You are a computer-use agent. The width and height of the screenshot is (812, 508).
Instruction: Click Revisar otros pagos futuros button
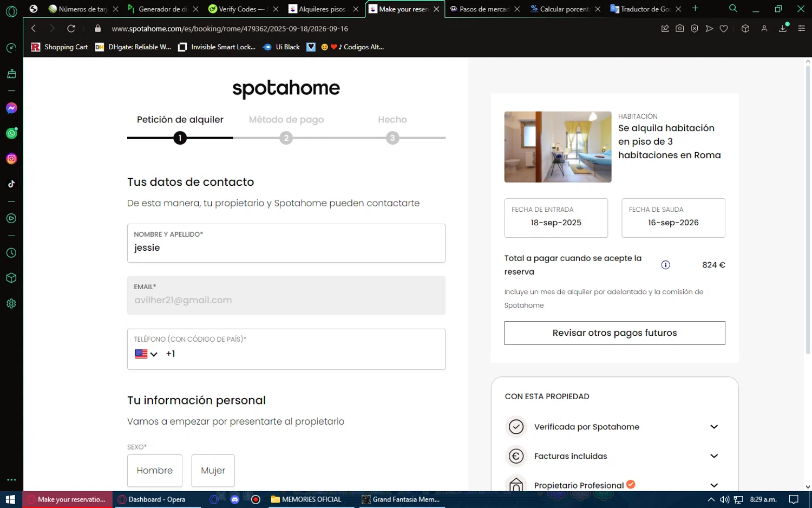[x=614, y=333]
